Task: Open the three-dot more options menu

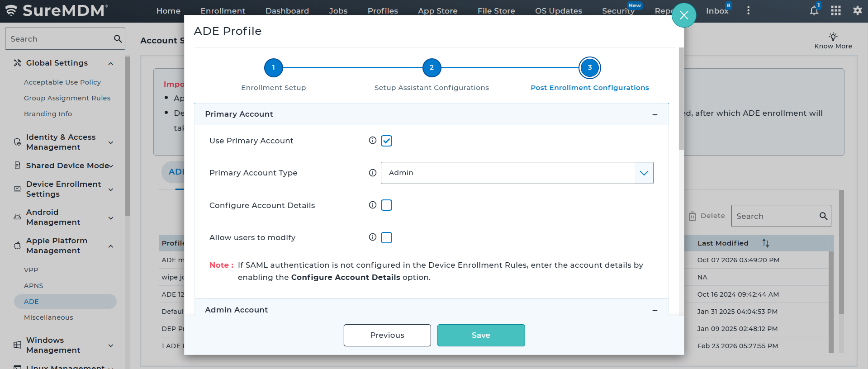Action: pyautogui.click(x=749, y=10)
